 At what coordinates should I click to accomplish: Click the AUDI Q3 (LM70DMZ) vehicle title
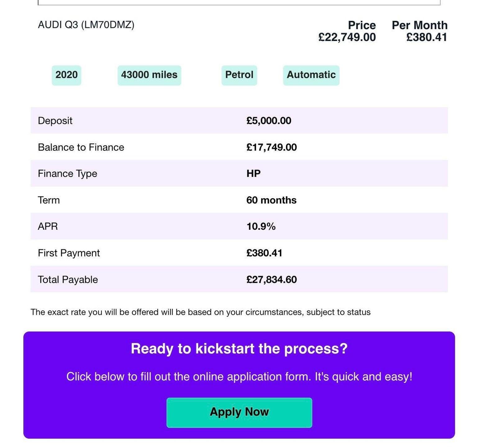(86, 25)
